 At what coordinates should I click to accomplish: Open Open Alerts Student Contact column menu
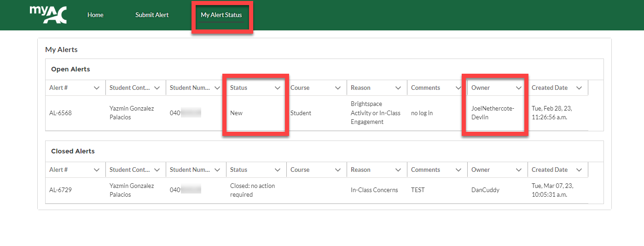157,88
